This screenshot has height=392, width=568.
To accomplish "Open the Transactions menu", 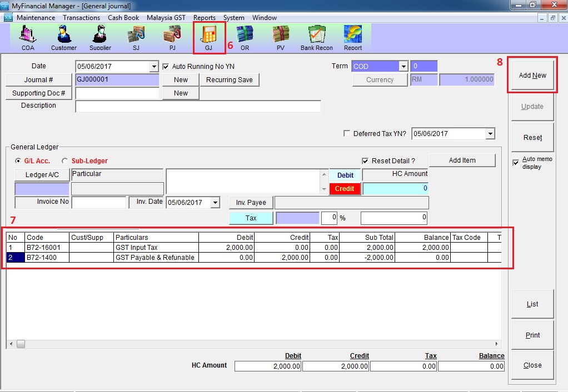I will 81,18.
